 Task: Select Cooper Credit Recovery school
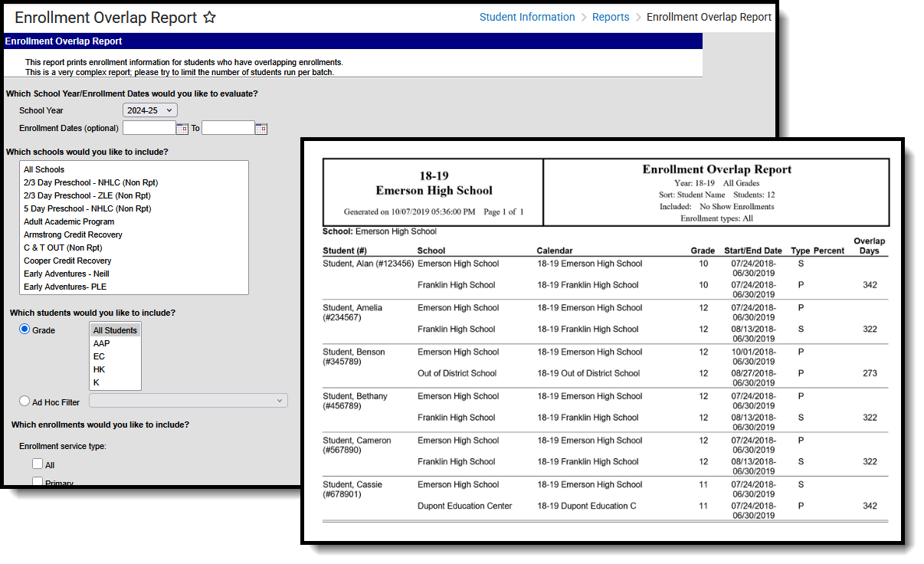point(135,261)
